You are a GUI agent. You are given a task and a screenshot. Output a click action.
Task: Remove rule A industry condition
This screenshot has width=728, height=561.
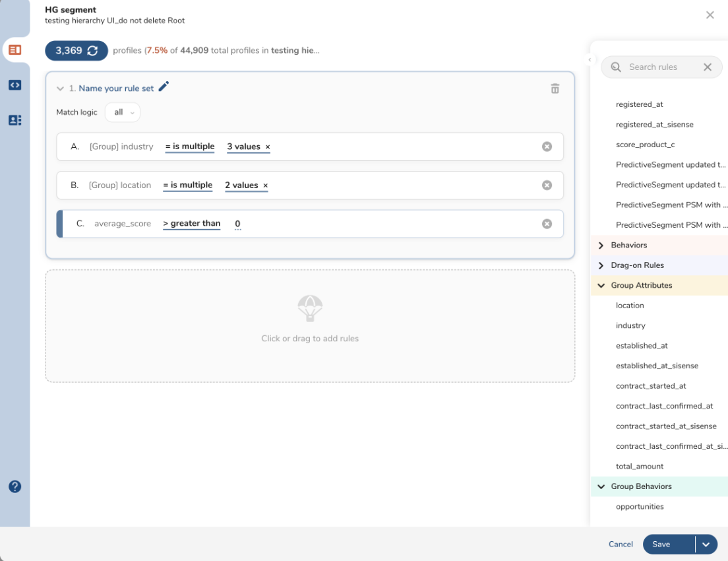point(547,147)
